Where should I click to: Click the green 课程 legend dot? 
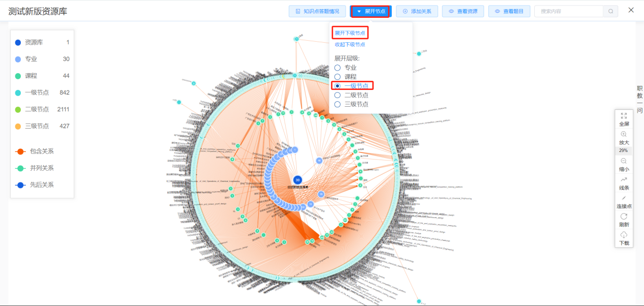pos(18,76)
